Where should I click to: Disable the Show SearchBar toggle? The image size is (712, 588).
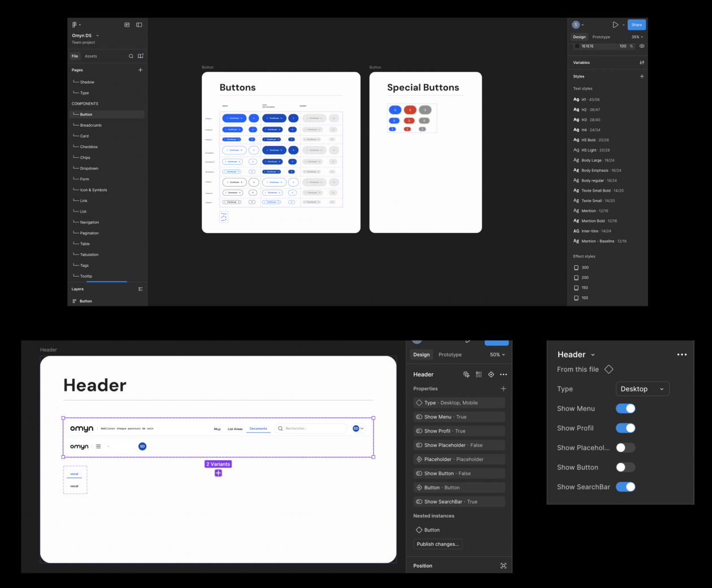[x=625, y=487]
